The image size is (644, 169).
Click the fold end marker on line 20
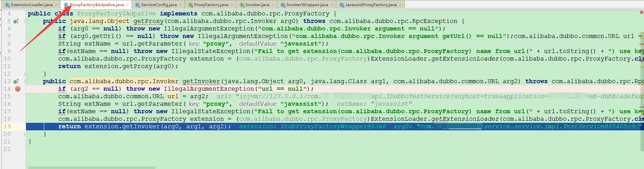coord(26,134)
